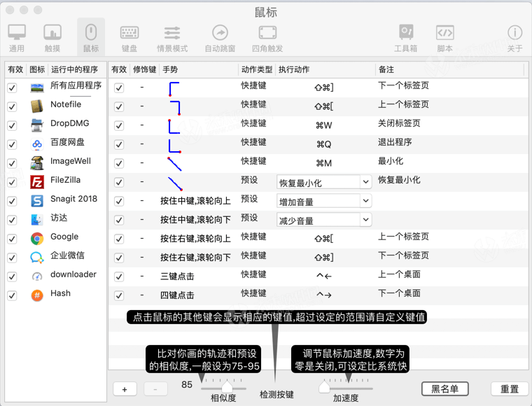Open the 减少音量 preset dropdown

[324, 220]
